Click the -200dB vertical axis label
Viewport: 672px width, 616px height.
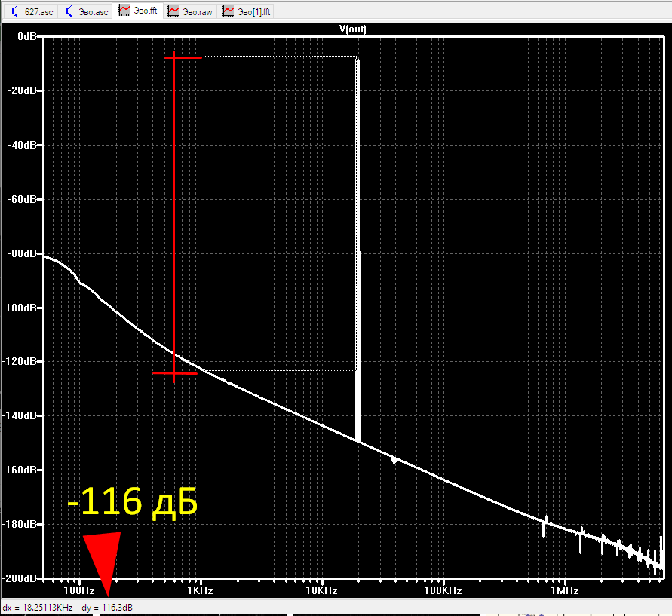pos(20,578)
